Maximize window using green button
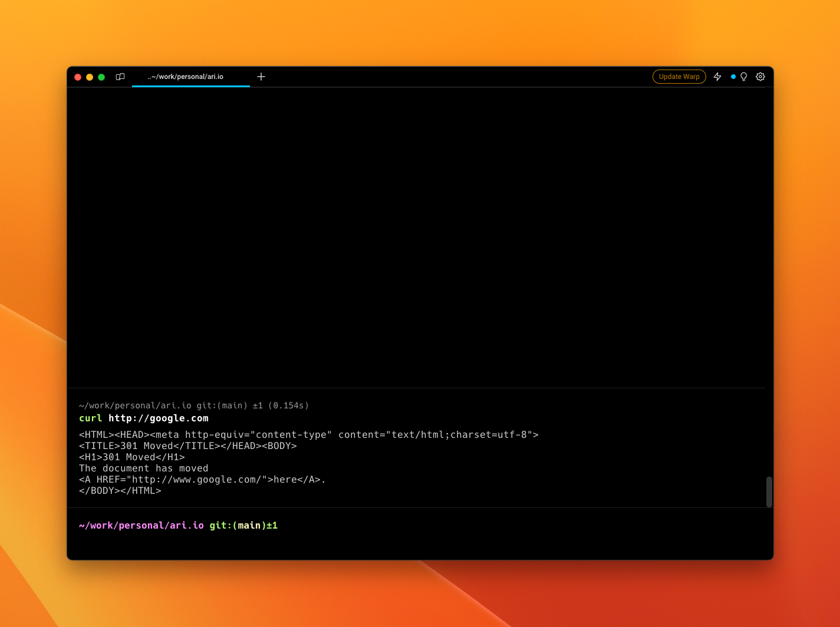 click(101, 77)
